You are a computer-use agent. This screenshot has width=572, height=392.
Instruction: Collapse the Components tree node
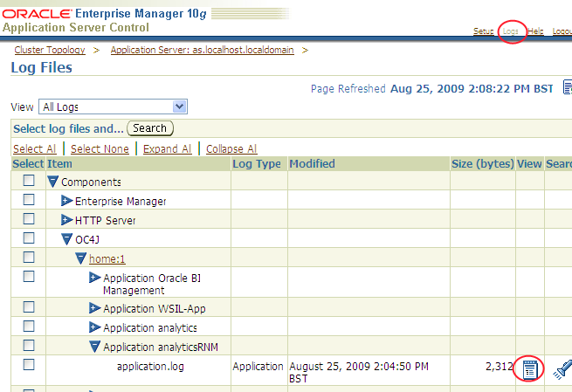pyautogui.click(x=53, y=182)
